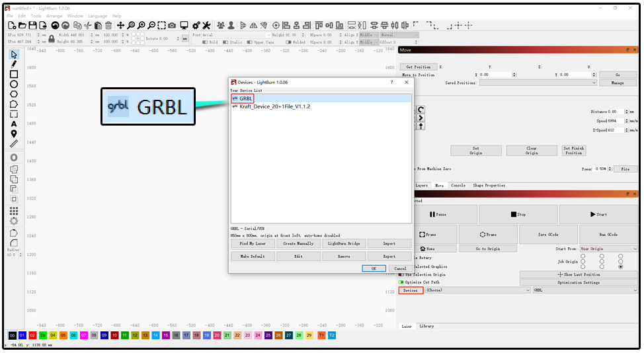Click the Redo icon in the toolbar
644x353 pixels.
(65, 25)
